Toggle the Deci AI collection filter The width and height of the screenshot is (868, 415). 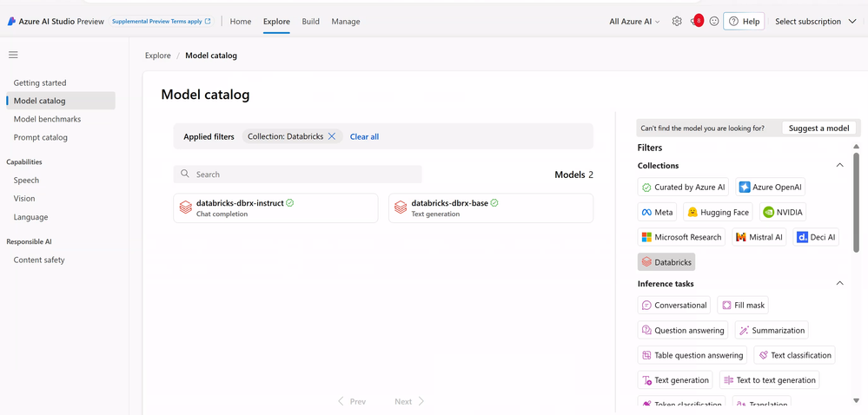pos(816,237)
